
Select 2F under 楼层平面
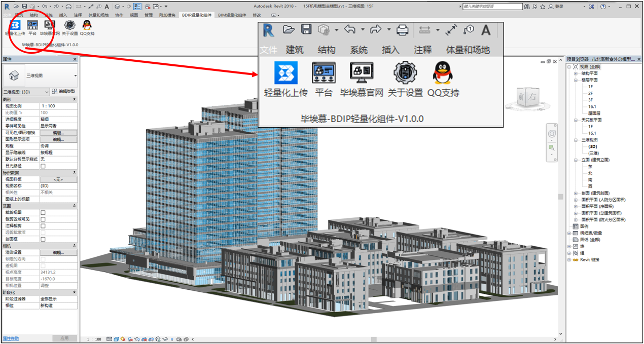click(591, 93)
